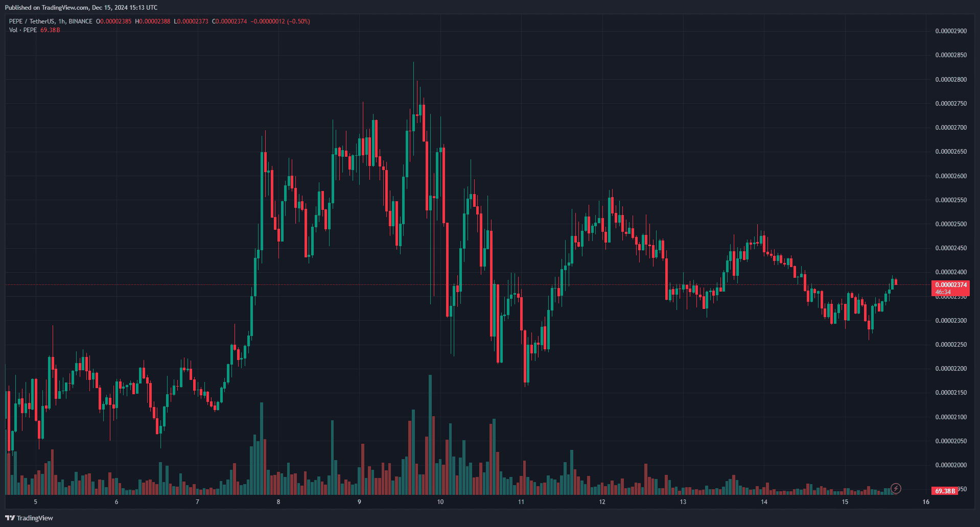The image size is (980, 527).
Task: Click the Published on TradingView.com header text
Action: (x=81, y=8)
